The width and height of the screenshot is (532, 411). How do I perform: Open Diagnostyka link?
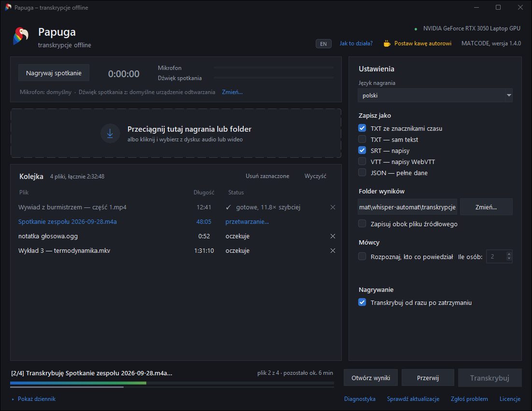pyautogui.click(x=360, y=399)
